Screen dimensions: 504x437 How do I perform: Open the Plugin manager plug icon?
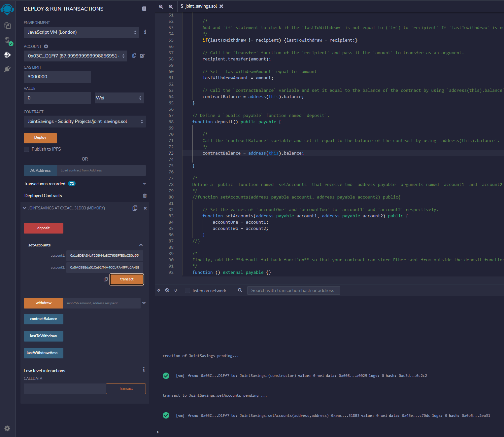coord(7,69)
